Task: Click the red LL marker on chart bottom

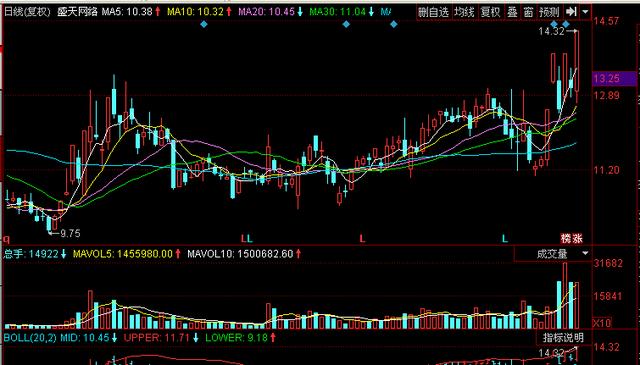Action: click(x=247, y=238)
